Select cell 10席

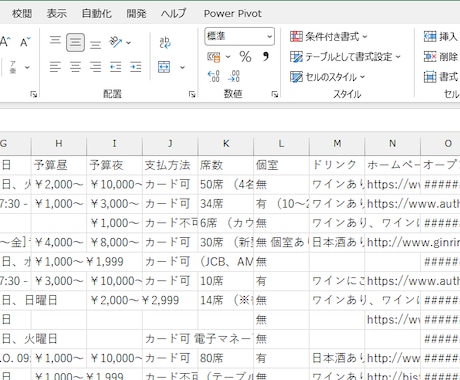click(226, 281)
